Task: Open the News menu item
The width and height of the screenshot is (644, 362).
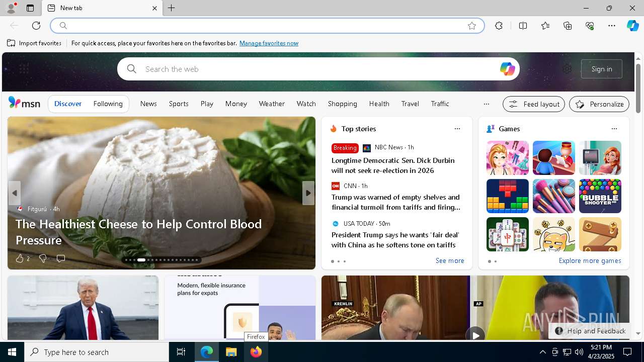Action: (x=148, y=104)
